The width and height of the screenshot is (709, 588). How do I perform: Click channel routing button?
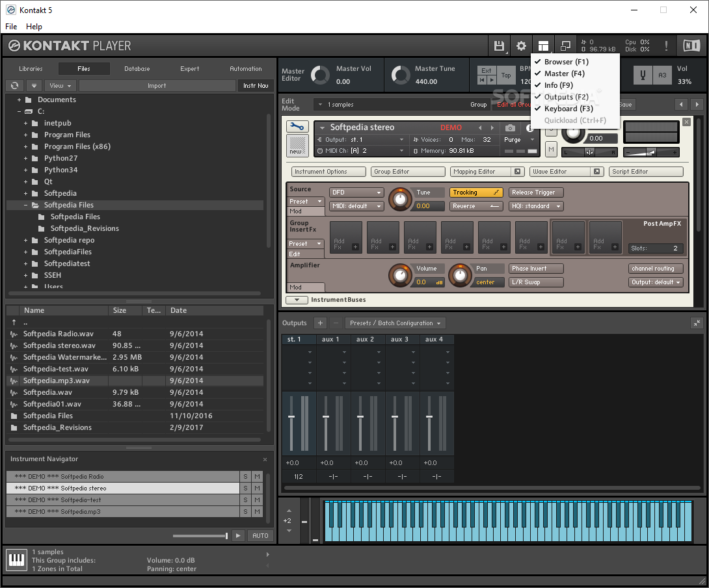(x=656, y=268)
